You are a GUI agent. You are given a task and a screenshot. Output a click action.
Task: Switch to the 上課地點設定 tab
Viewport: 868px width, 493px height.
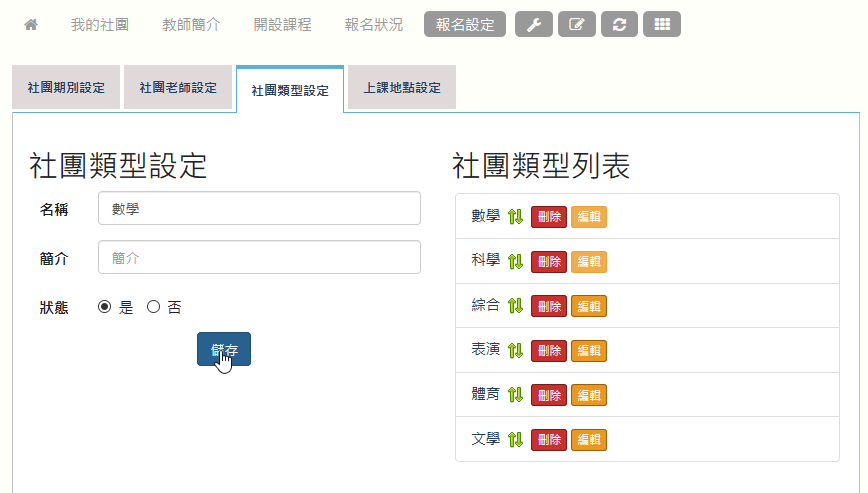click(402, 89)
